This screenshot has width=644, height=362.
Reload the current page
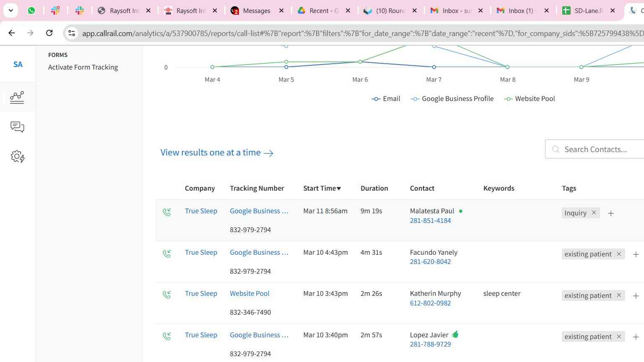point(49,33)
